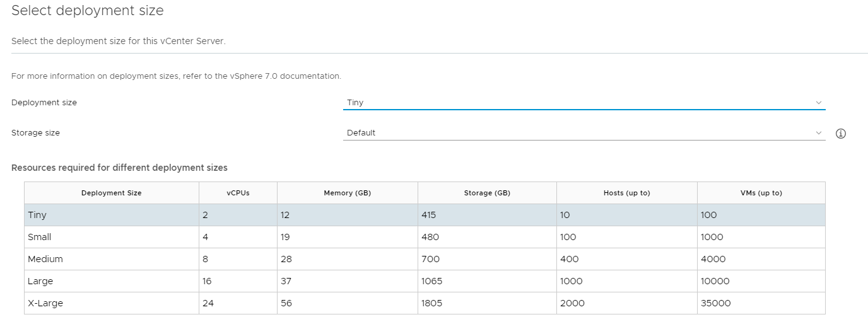Image resolution: width=868 pixels, height=334 pixels.
Task: Click the vCPUs column header
Action: (x=238, y=193)
